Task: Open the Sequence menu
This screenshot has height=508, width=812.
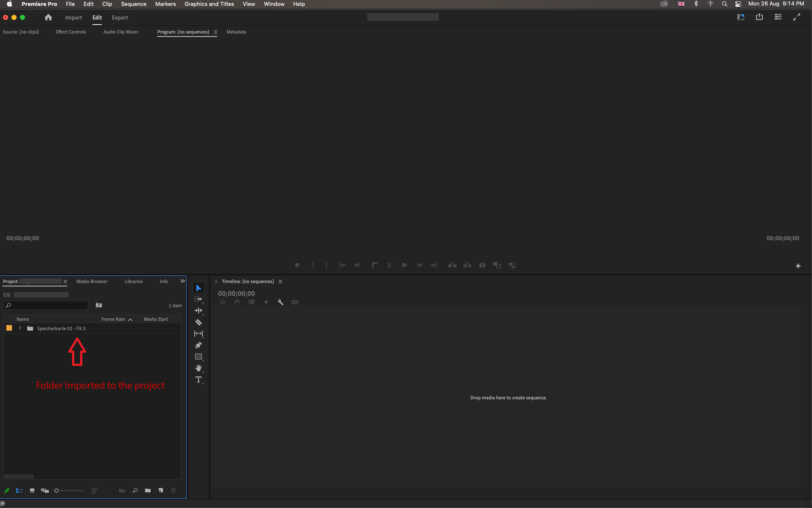Action: (134, 4)
